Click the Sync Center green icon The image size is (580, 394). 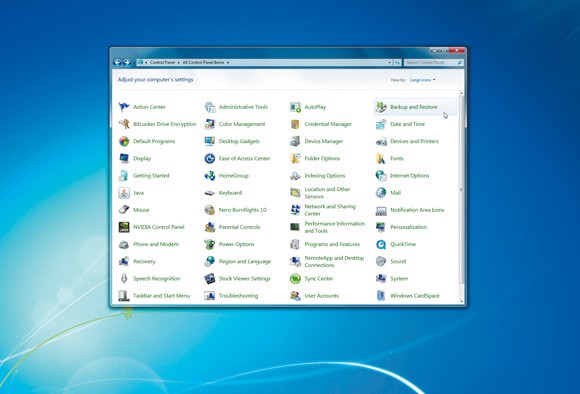(x=295, y=279)
